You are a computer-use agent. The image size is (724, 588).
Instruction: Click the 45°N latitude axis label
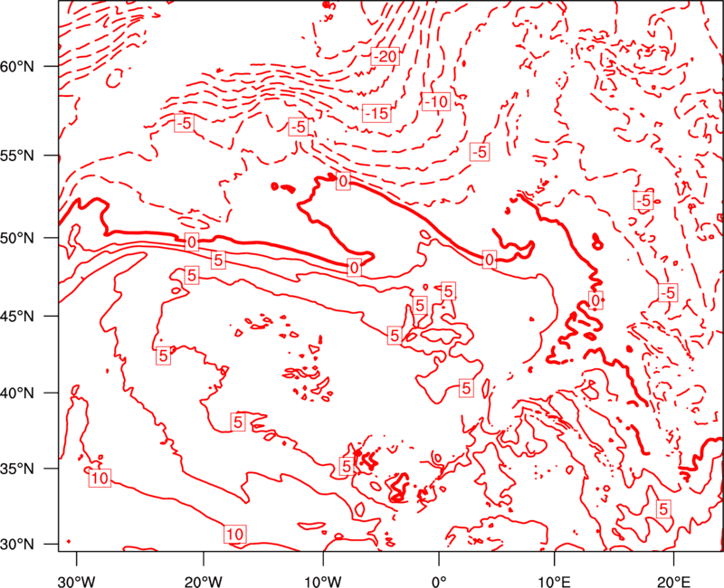coord(17,316)
